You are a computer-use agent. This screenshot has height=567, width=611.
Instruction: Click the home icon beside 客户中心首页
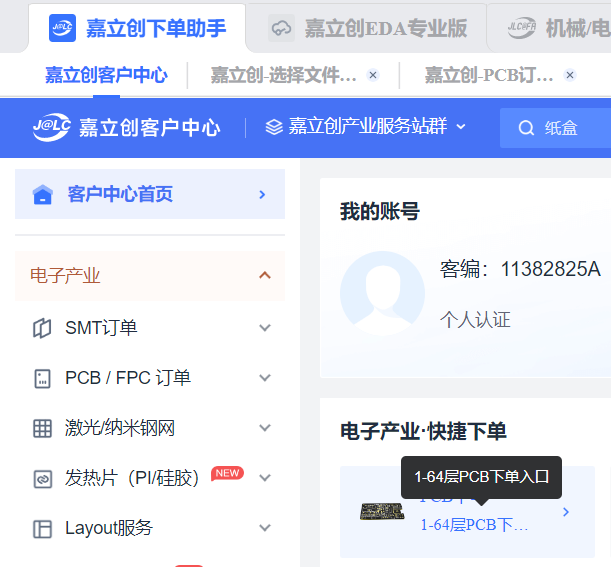coord(42,194)
